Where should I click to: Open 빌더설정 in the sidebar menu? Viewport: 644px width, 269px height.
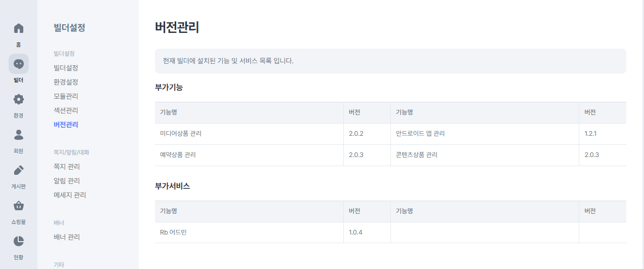coord(66,68)
